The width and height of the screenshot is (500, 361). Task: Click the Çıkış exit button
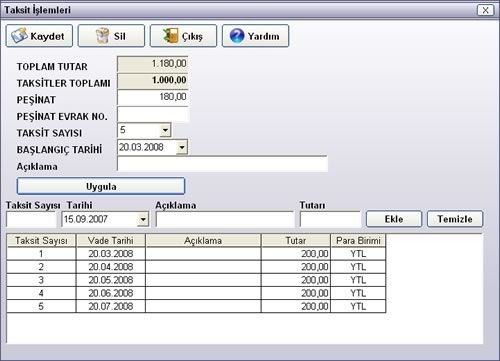point(183,36)
